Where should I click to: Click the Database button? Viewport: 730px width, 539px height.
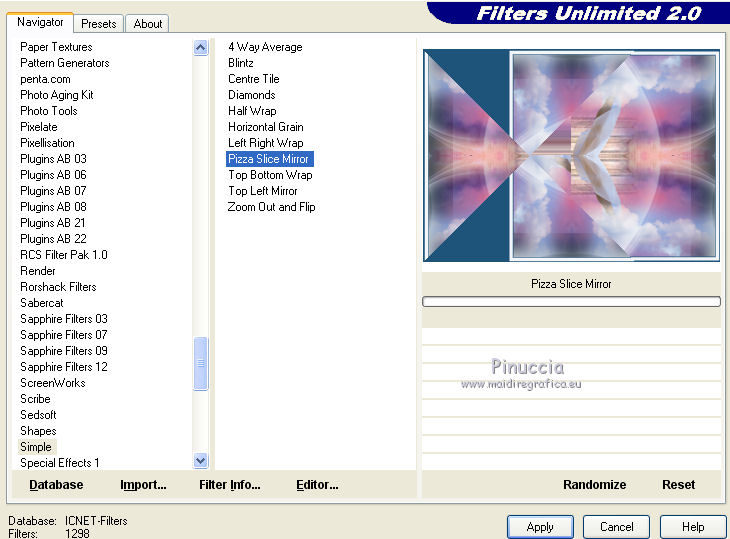click(x=56, y=485)
